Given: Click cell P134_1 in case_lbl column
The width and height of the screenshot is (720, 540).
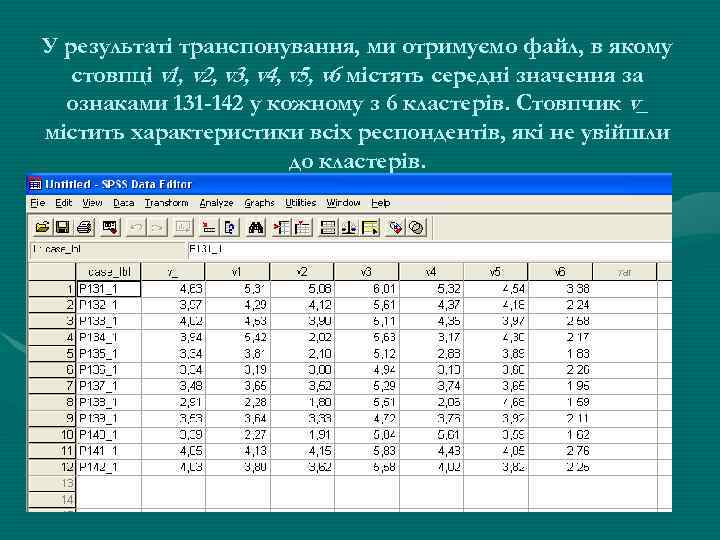Looking at the screenshot, I should pyautogui.click(x=109, y=338).
